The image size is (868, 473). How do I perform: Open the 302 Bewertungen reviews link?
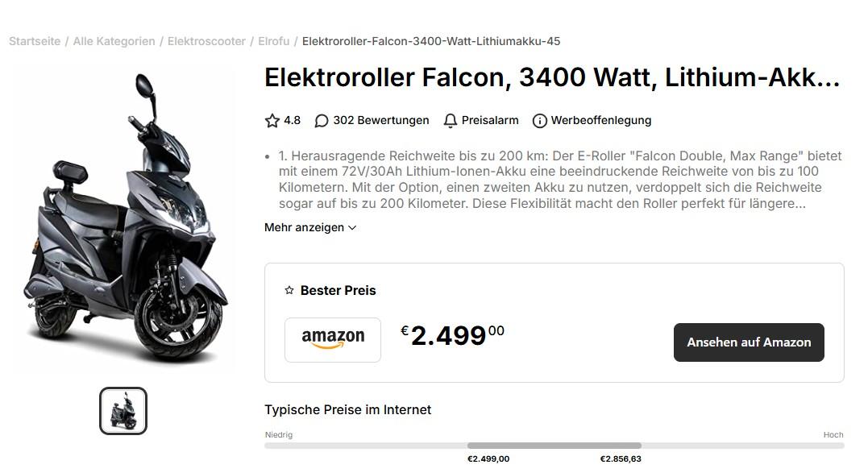pos(380,121)
